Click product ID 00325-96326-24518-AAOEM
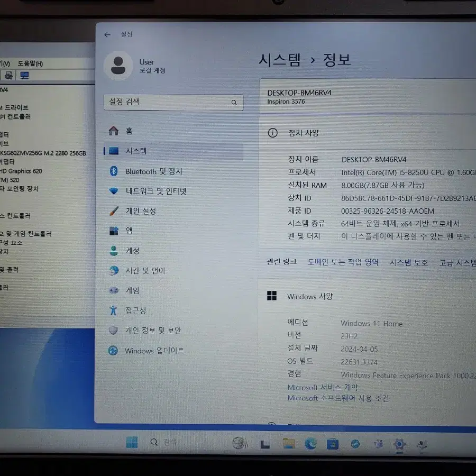This screenshot has height=476, width=476. [x=387, y=211]
